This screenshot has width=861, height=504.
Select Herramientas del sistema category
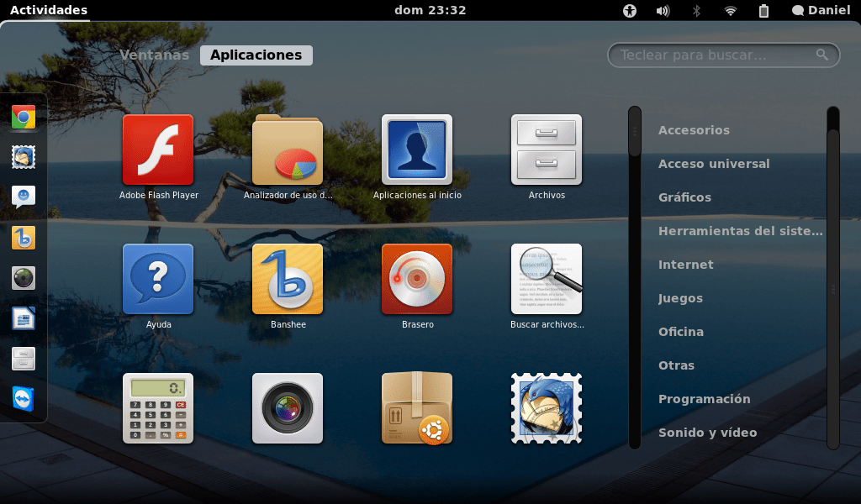point(740,231)
